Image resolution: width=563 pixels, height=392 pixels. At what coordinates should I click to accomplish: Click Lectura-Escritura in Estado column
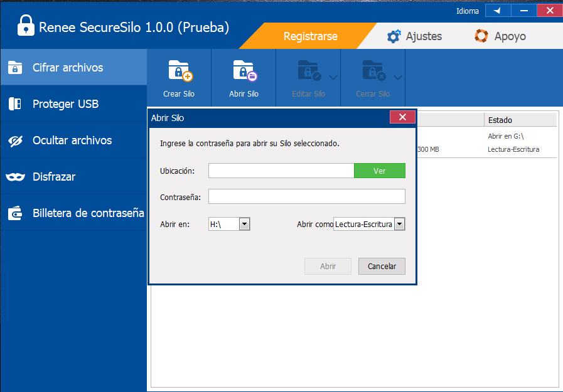(513, 149)
